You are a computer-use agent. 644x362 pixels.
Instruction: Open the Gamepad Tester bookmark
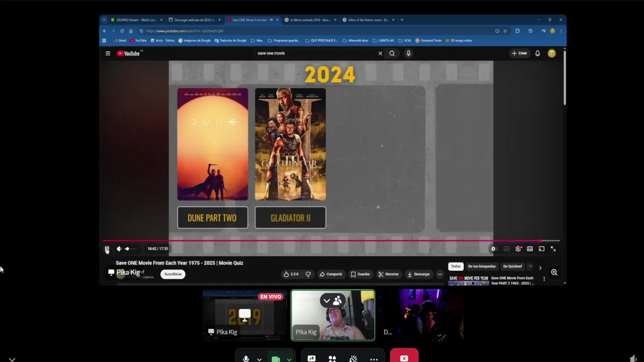[x=428, y=40]
